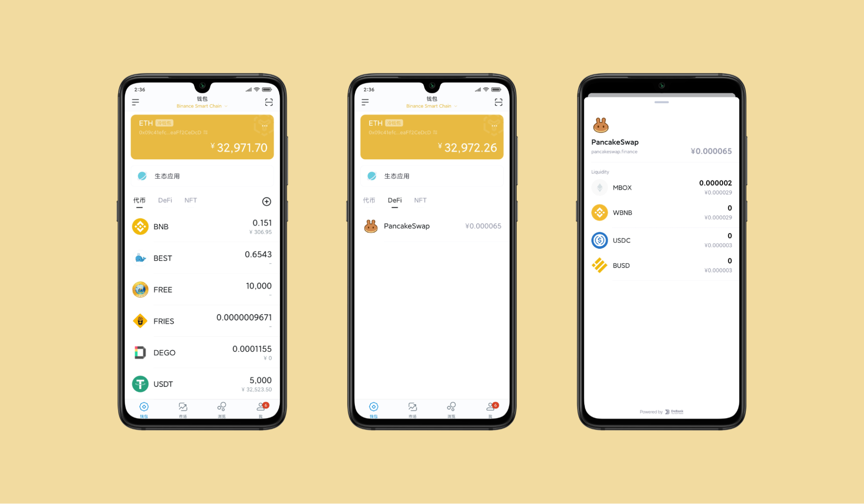
Task: Click the BNB token icon
Action: click(139, 227)
